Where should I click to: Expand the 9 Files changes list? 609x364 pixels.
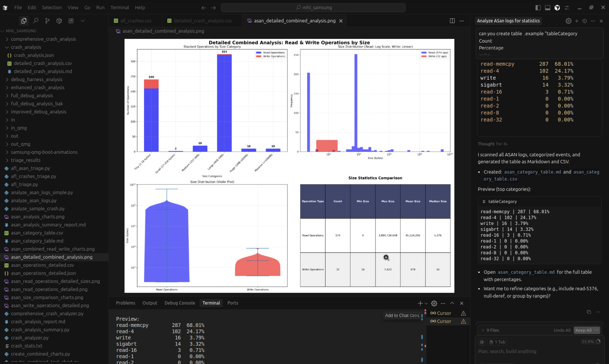490,330
